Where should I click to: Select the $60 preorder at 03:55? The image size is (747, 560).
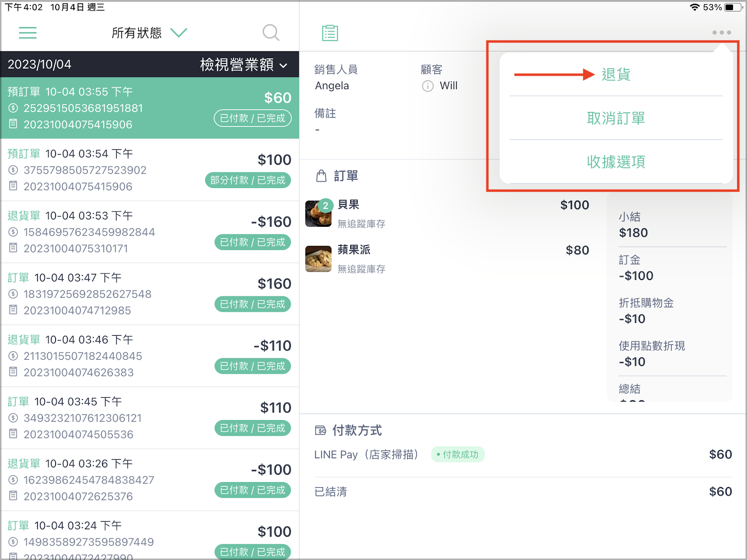(150, 108)
